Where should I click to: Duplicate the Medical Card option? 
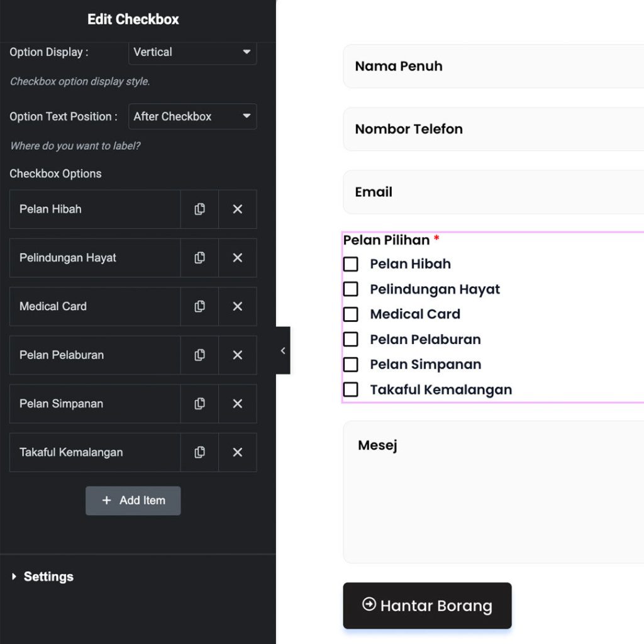point(199,306)
